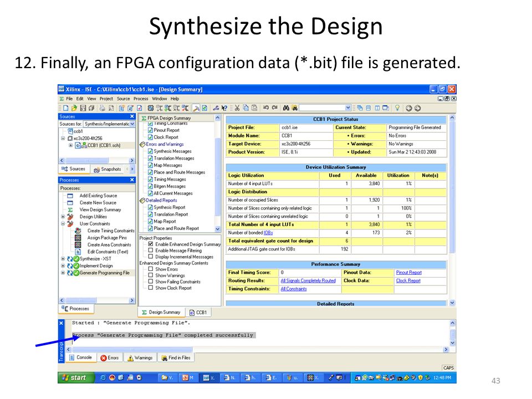The height and width of the screenshot is (399, 532).
Task: Click the Redo arrow icon
Action: [x=275, y=108]
